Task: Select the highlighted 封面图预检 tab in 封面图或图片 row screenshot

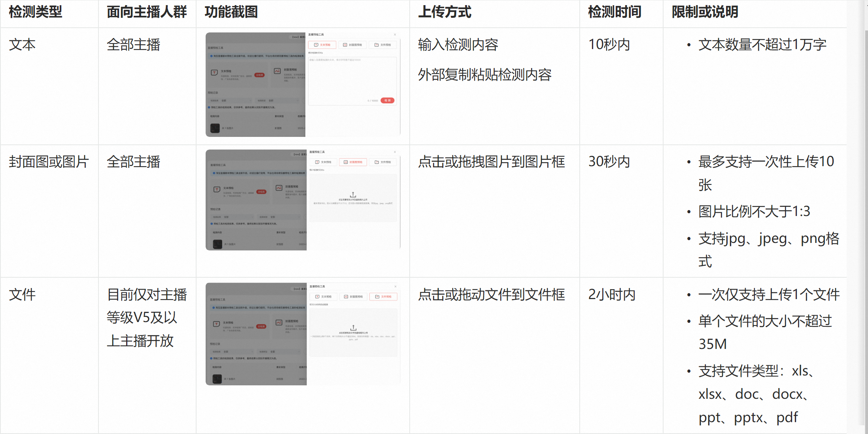Action: tap(353, 162)
